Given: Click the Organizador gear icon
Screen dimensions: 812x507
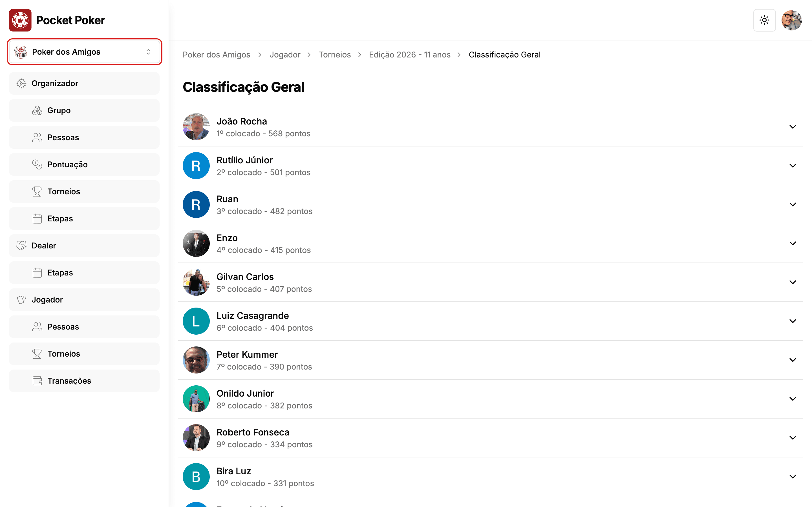Looking at the screenshot, I should click(21, 83).
